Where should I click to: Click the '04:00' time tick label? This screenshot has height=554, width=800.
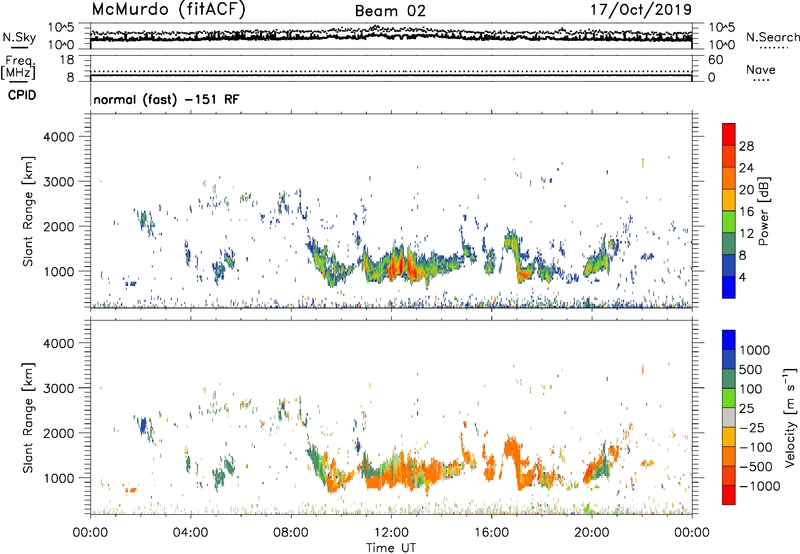[x=190, y=533]
